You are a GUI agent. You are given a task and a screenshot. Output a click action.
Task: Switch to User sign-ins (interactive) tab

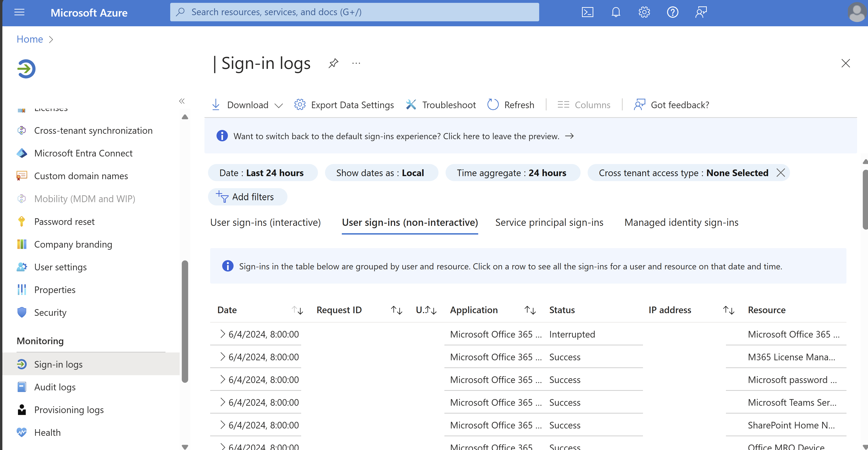265,222
